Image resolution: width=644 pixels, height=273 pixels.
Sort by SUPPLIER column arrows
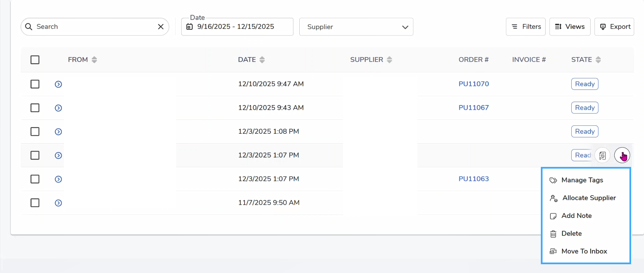tap(389, 60)
